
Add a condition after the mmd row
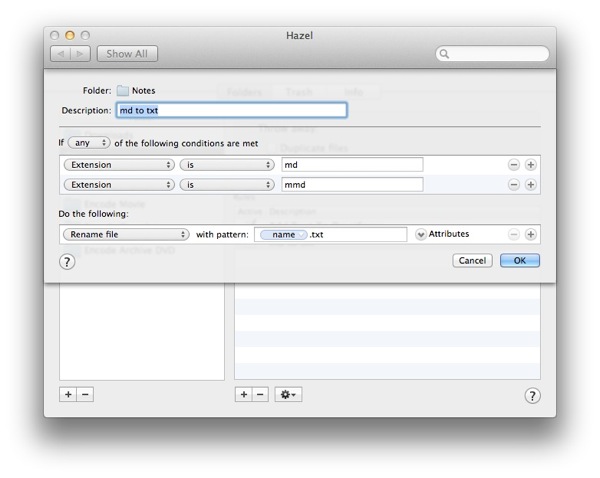tap(530, 184)
